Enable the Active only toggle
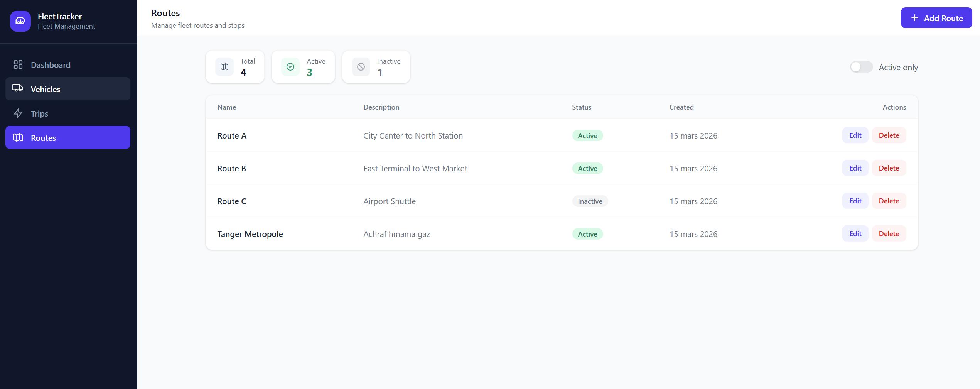This screenshot has height=389, width=980. click(862, 67)
